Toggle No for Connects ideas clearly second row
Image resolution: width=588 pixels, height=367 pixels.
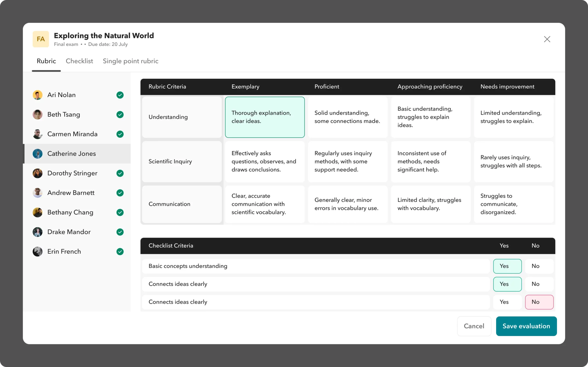pos(535,284)
